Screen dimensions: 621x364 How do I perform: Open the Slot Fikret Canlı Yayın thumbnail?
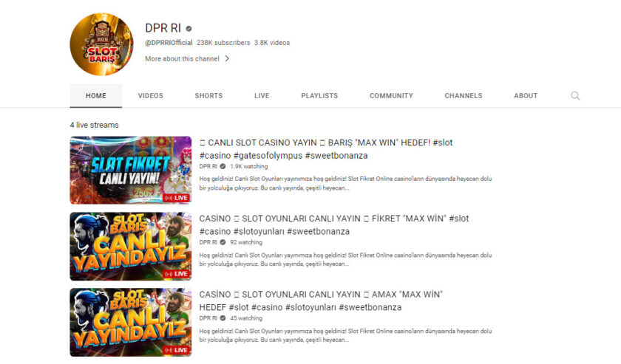click(x=131, y=171)
